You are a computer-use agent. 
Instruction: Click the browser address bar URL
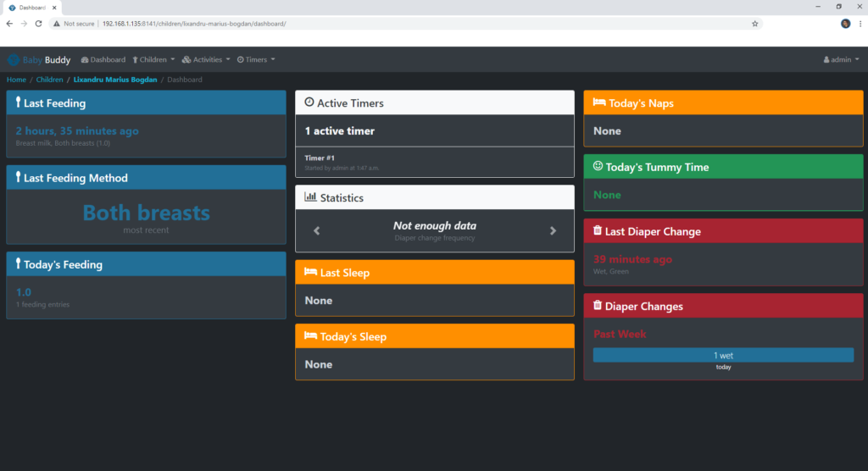click(193, 24)
